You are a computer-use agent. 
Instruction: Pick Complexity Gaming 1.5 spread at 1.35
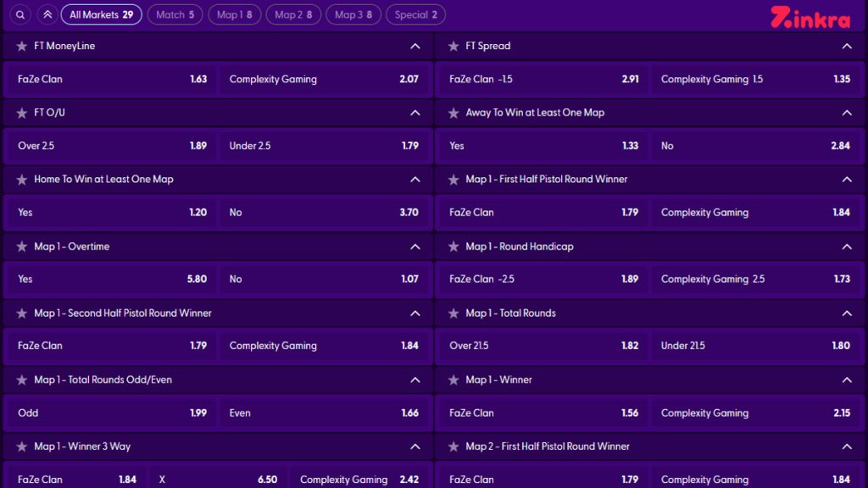(756, 79)
